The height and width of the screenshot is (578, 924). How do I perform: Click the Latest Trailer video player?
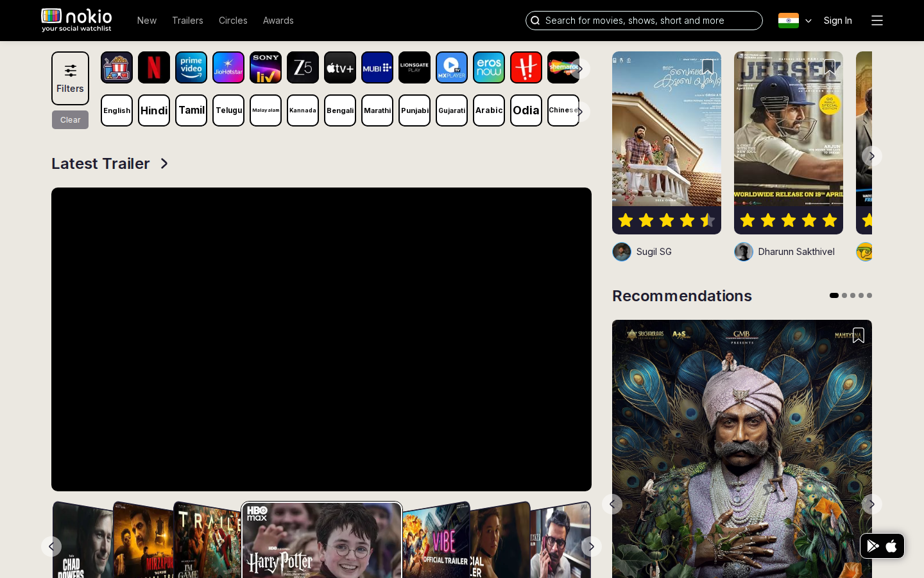click(321, 339)
